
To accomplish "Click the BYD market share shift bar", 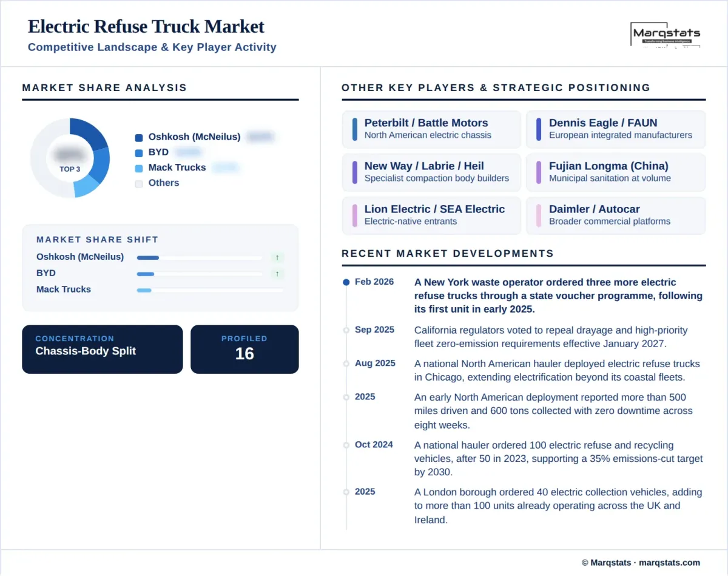I will [x=200, y=274].
